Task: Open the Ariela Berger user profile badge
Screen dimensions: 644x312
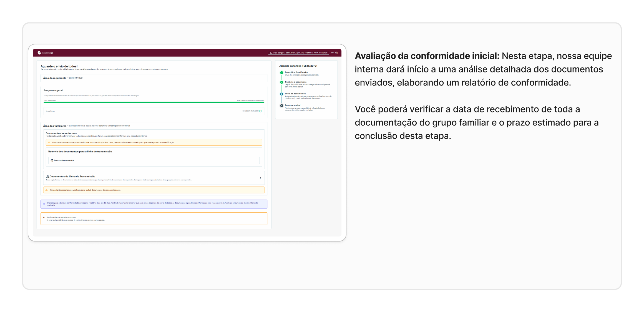Action: (x=298, y=53)
